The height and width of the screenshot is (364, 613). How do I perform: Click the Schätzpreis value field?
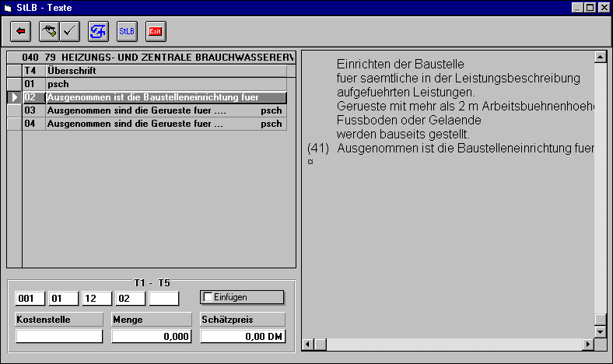coord(243,336)
